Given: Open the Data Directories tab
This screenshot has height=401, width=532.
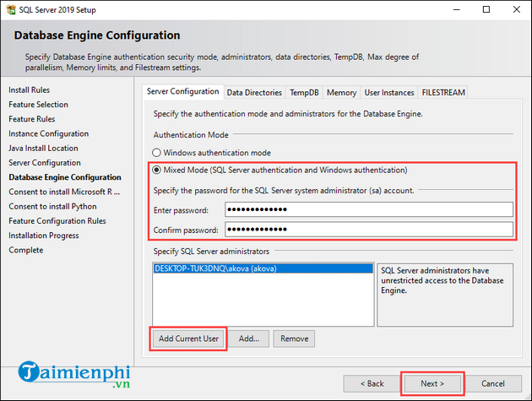Looking at the screenshot, I should [254, 93].
